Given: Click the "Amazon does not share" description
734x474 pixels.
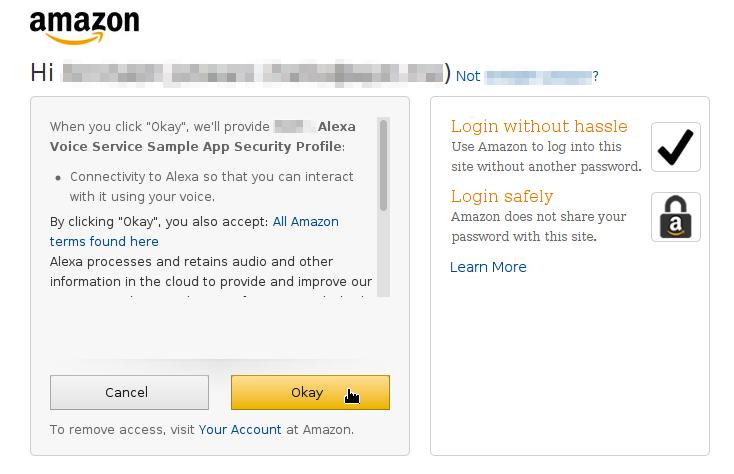Looking at the screenshot, I should 538,227.
